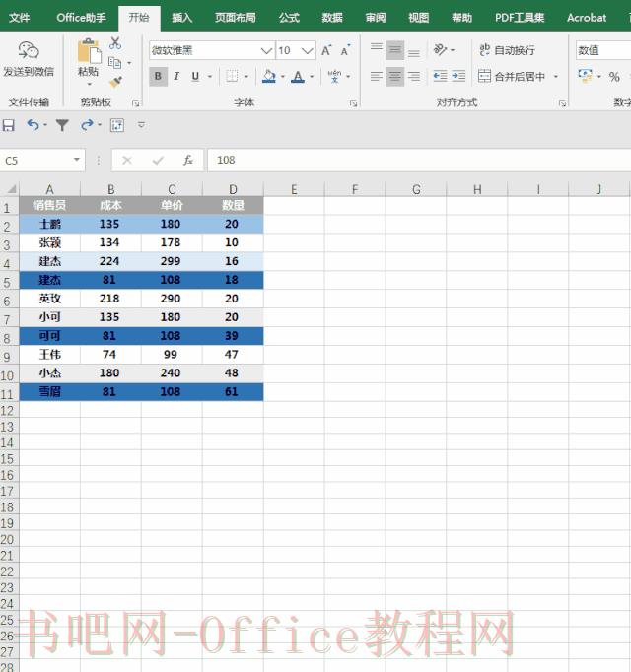This screenshot has width=631, height=672.
Task: Toggle Italic formatting
Action: 176,77
